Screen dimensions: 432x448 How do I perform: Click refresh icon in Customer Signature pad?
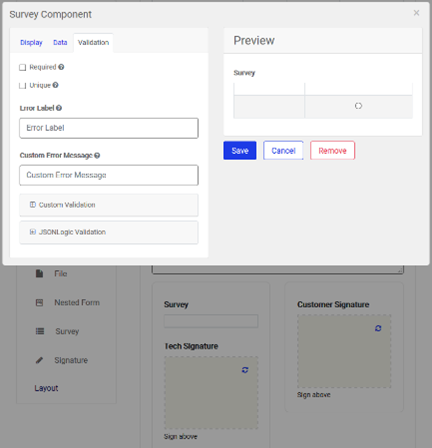coord(378,328)
